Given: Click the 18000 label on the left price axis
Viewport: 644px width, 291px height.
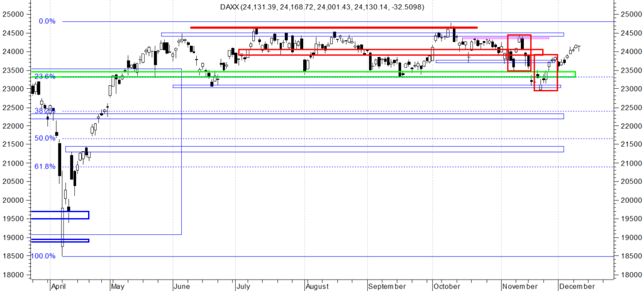Looking at the screenshot, I should (15, 275).
